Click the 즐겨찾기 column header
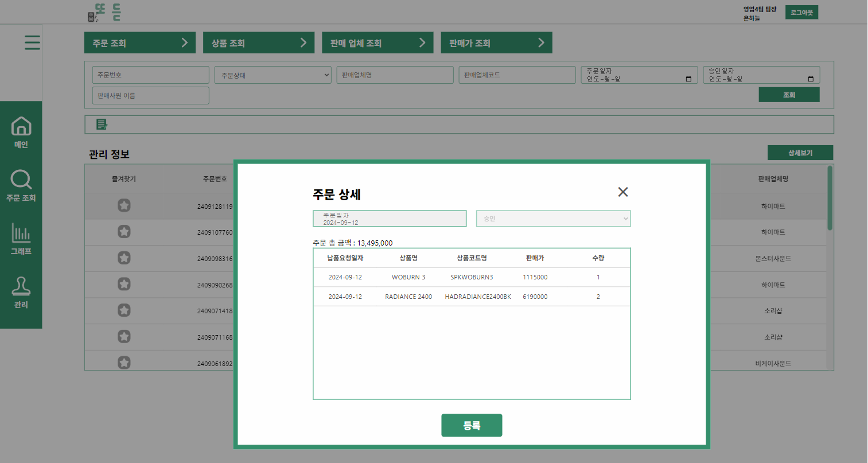Viewport: 868px width, 463px height. pyautogui.click(x=124, y=179)
